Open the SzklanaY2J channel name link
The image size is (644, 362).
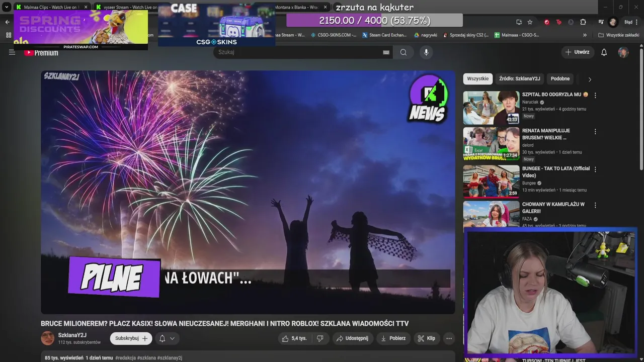tap(72, 335)
